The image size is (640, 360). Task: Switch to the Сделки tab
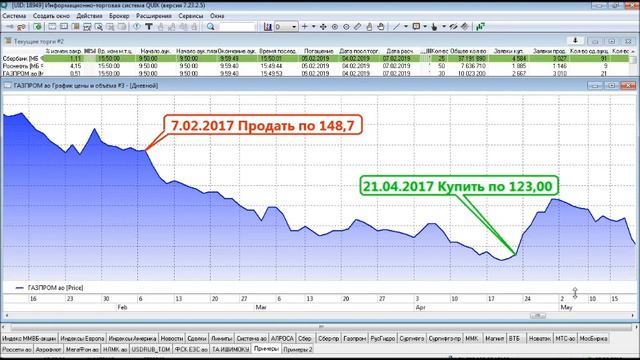tap(197, 338)
